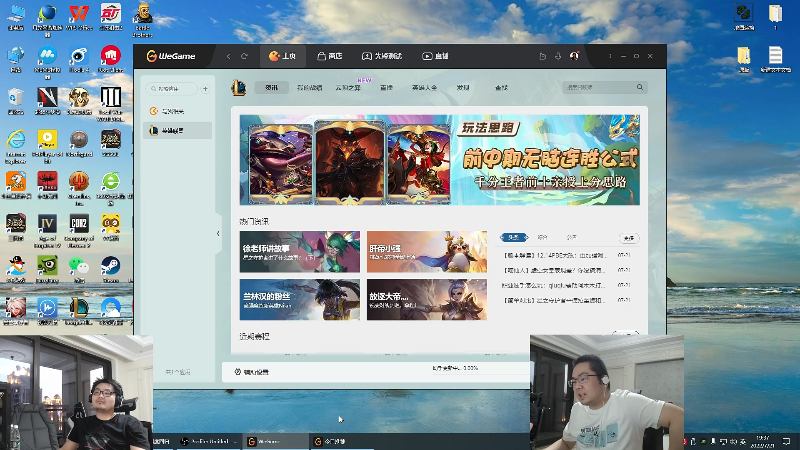Open the taskbar notification center icon
This screenshot has height=450, width=800.
(x=786, y=441)
